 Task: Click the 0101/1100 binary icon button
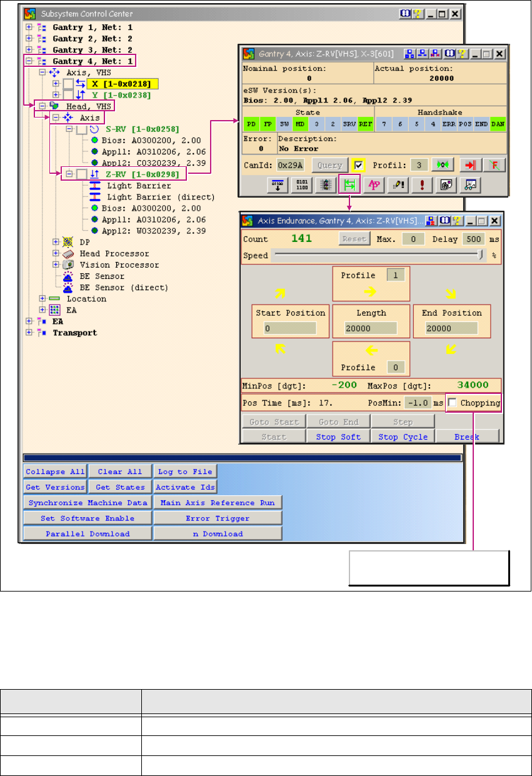pos(301,185)
